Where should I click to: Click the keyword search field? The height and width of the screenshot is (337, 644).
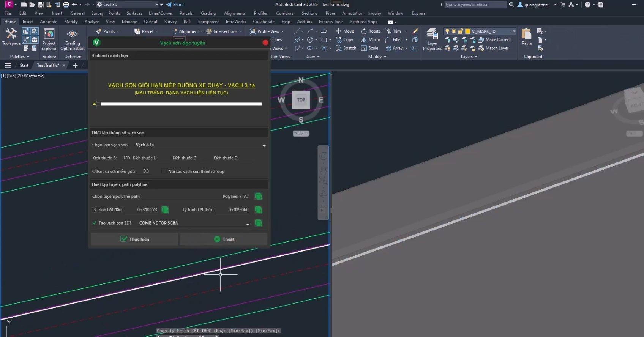(x=475, y=5)
